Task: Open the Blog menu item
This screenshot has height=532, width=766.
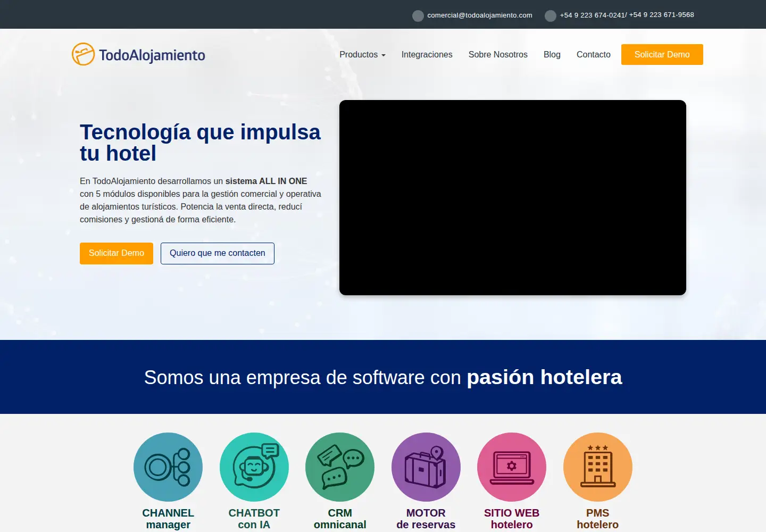Action: [552, 54]
